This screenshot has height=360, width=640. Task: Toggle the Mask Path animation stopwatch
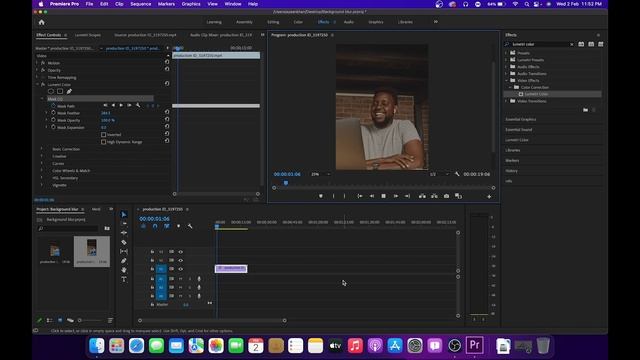click(x=53, y=106)
